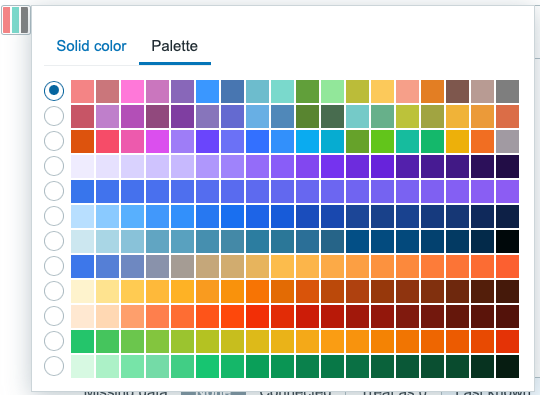540x395 pixels.
Task: Select the peach-to-dark-red palette radio
Action: tap(54, 316)
